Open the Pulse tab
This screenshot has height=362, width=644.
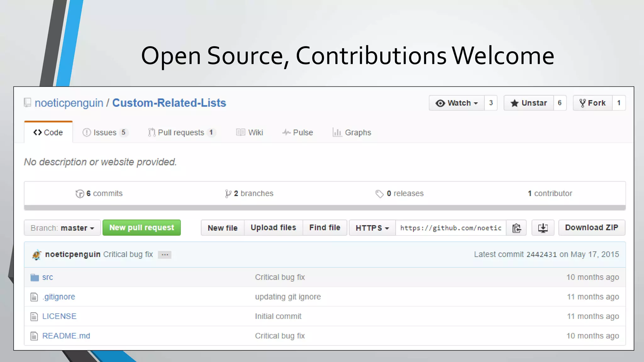click(297, 133)
